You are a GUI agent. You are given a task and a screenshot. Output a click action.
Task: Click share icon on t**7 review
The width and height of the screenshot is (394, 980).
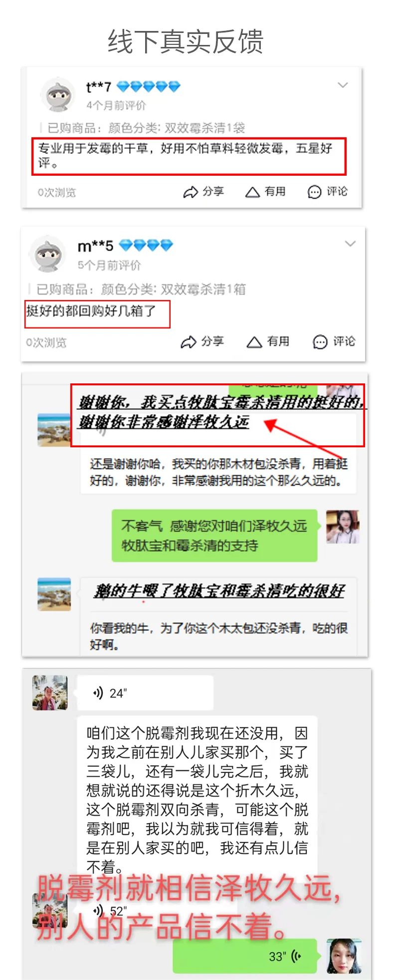coord(191,192)
